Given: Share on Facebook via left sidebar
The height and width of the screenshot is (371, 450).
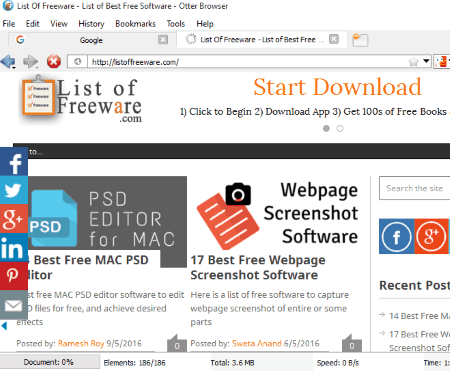Looking at the screenshot, I should tap(14, 161).
